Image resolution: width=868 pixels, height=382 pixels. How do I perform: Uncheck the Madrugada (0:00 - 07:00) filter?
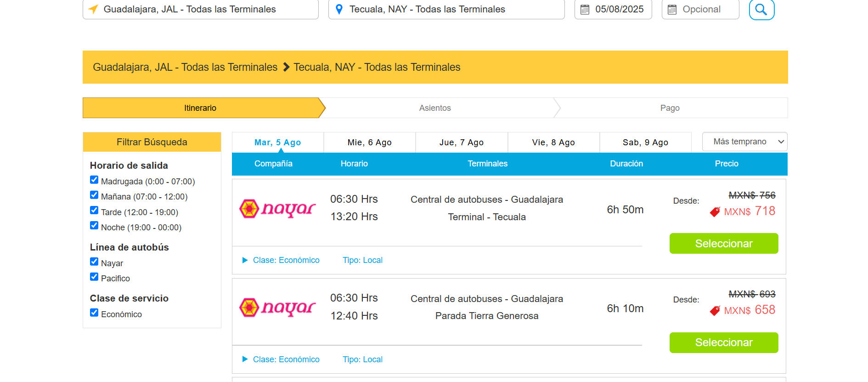94,180
